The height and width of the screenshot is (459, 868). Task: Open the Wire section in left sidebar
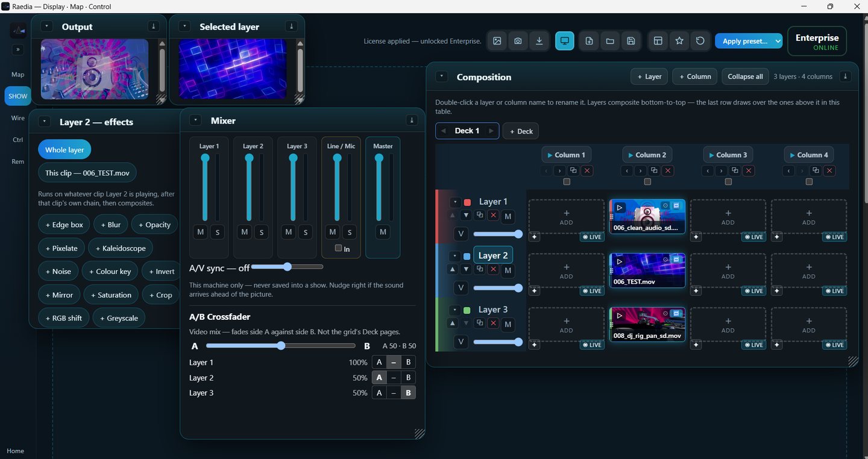17,118
